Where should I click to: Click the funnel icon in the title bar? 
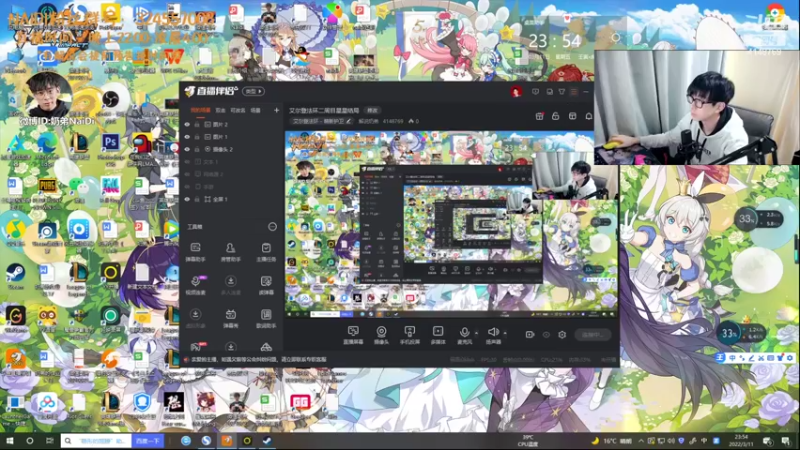[x=562, y=92]
